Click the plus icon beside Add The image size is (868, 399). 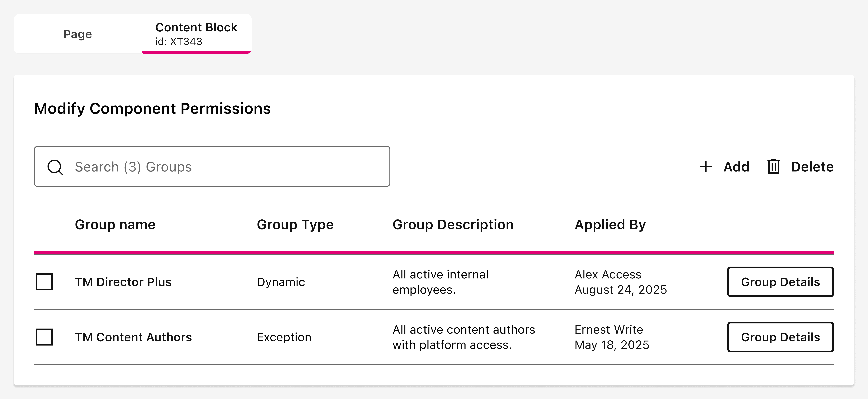[706, 167]
